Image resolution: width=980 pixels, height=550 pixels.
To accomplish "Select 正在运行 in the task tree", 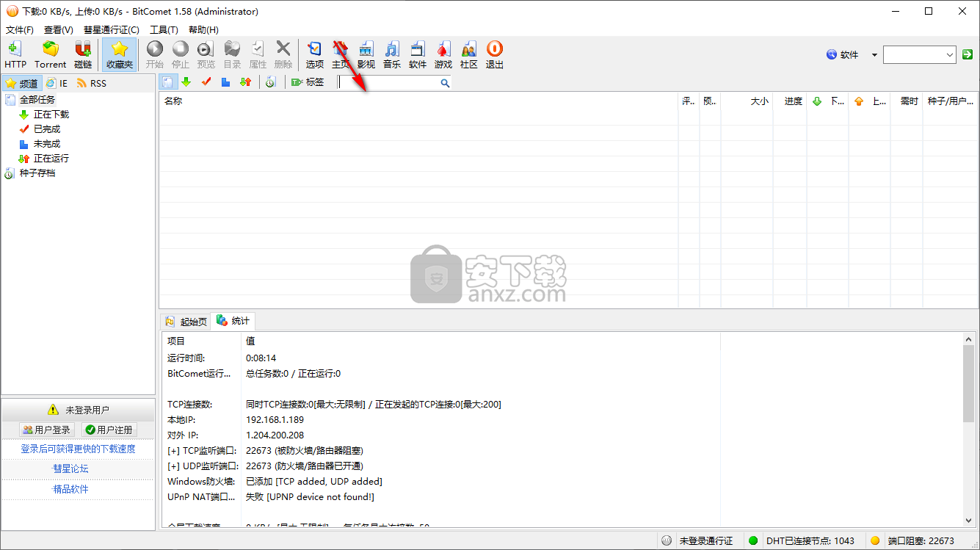I will tap(51, 159).
